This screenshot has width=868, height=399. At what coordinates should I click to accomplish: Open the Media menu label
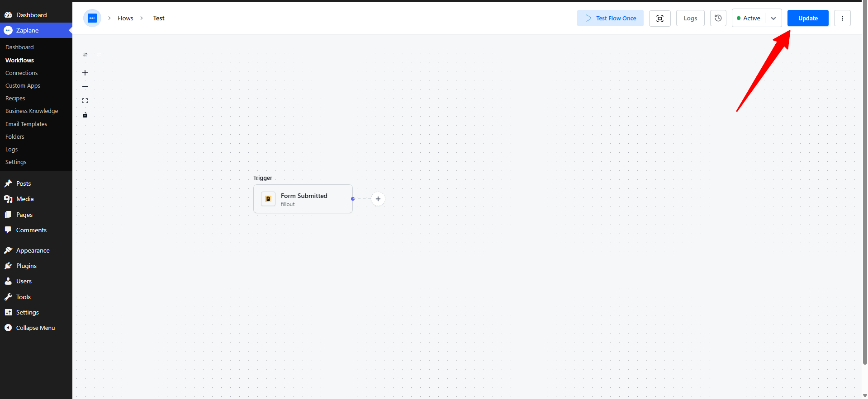click(25, 199)
